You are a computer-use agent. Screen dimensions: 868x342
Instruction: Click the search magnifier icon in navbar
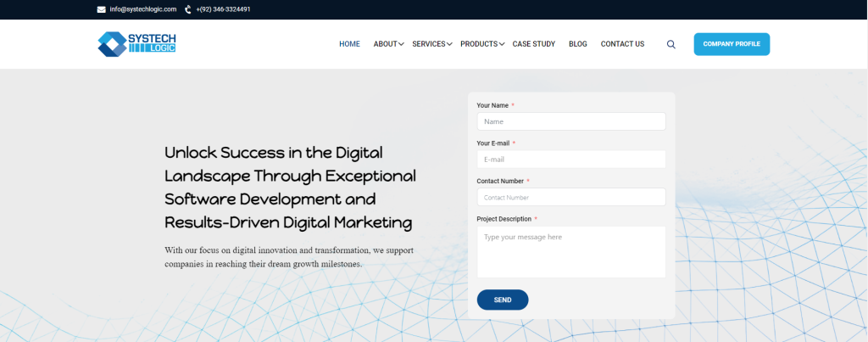671,44
